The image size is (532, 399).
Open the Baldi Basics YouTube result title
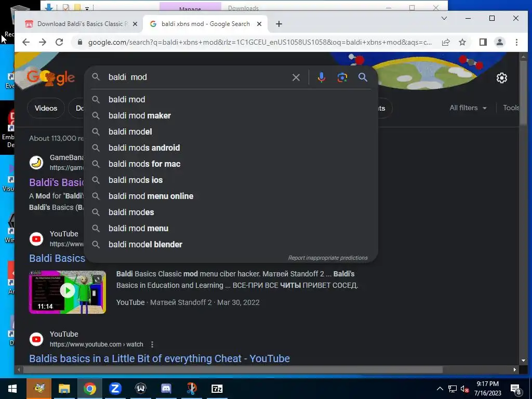[x=57, y=258]
